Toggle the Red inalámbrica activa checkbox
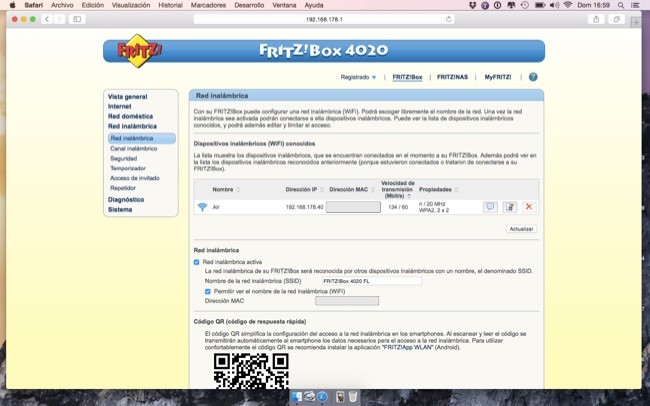Screen dimensions: 650x406 click(196, 262)
